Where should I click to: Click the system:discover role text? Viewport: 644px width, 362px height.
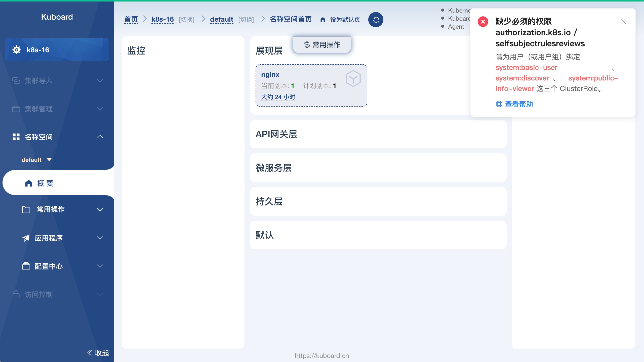[x=522, y=78]
